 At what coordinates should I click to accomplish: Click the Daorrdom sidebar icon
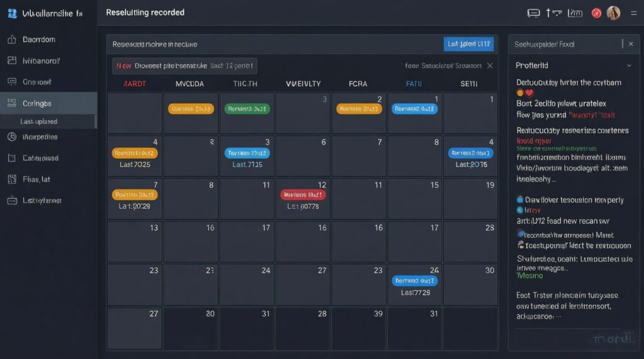tap(11, 40)
